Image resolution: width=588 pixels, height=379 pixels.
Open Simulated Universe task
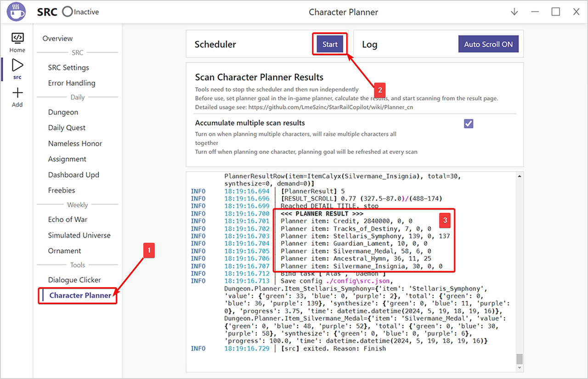pos(79,235)
